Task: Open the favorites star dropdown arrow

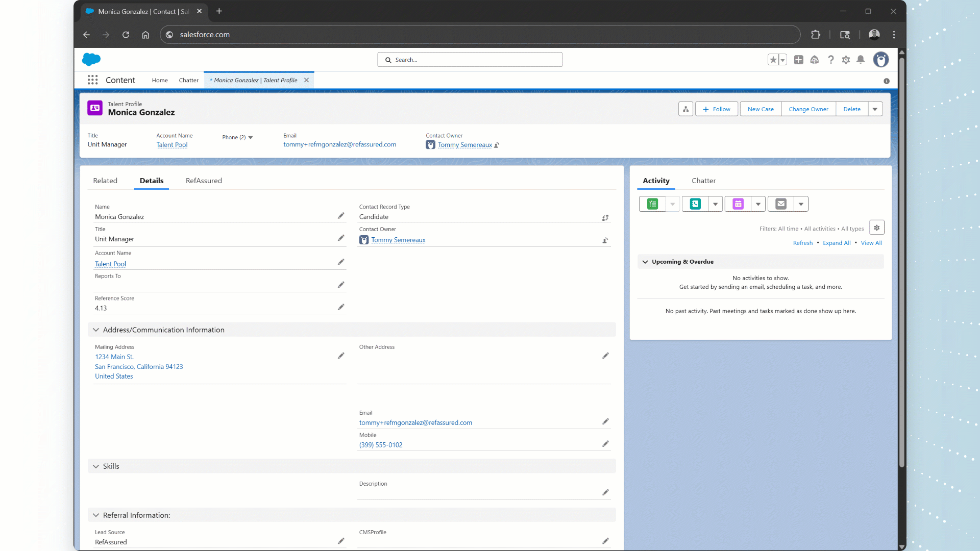Action: [x=783, y=60]
